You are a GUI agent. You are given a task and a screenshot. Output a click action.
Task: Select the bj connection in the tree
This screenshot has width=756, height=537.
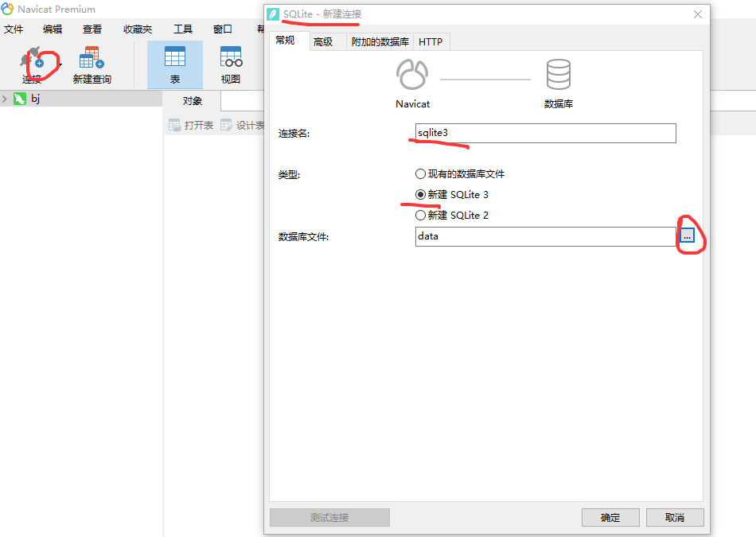[x=81, y=99]
